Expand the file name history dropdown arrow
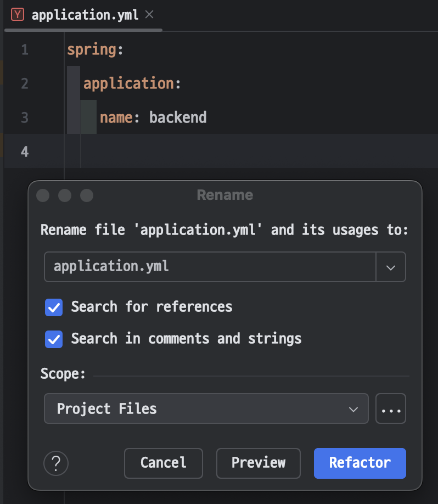The width and height of the screenshot is (438, 504). pos(390,267)
